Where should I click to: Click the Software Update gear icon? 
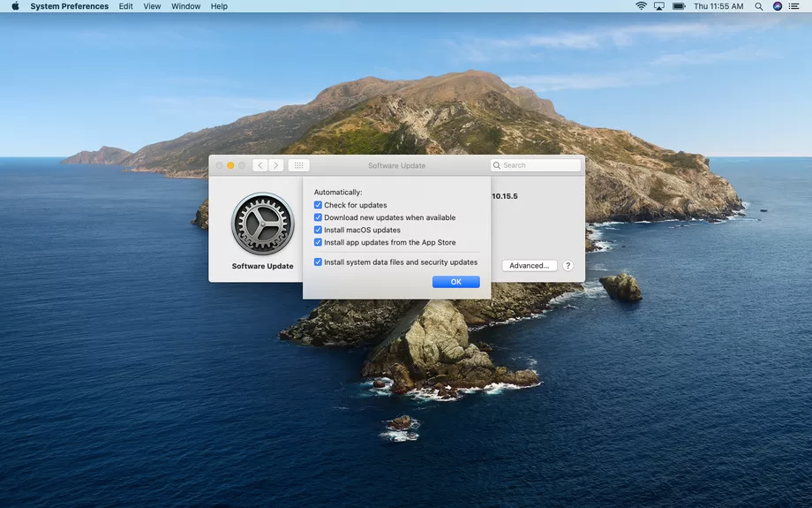(262, 224)
